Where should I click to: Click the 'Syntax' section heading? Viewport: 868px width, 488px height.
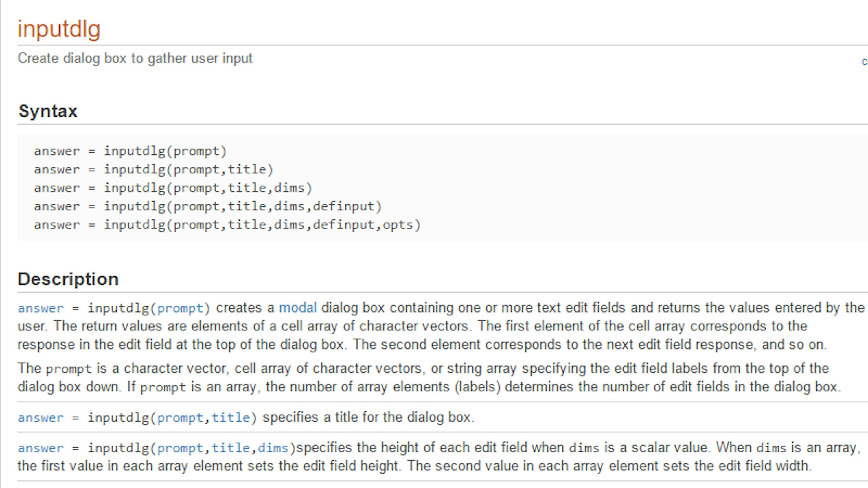pyautogui.click(x=48, y=111)
